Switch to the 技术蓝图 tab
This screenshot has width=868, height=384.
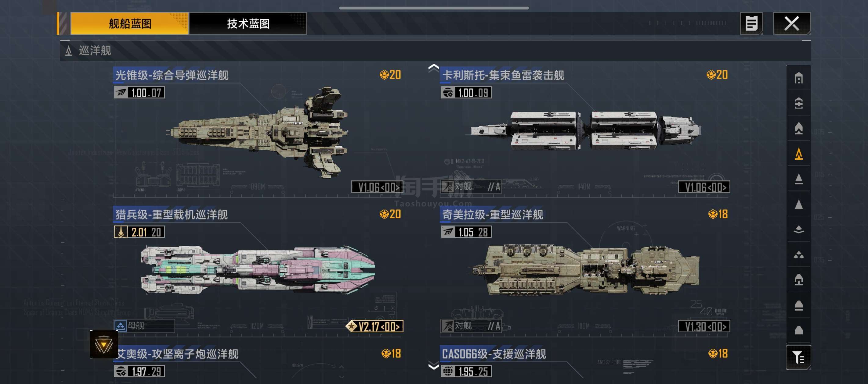(248, 23)
